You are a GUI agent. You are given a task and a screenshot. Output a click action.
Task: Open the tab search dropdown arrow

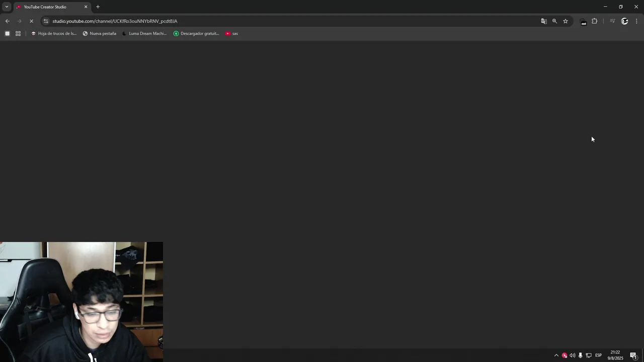[x=7, y=7]
